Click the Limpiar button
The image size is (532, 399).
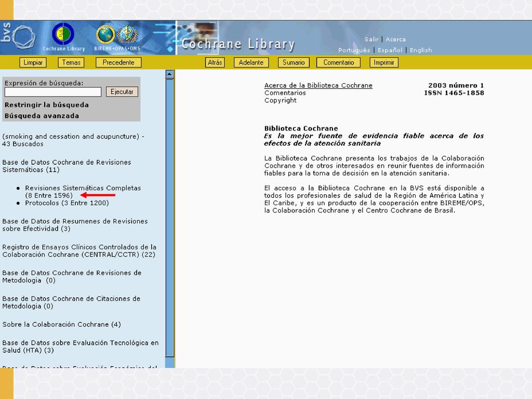pyautogui.click(x=33, y=62)
